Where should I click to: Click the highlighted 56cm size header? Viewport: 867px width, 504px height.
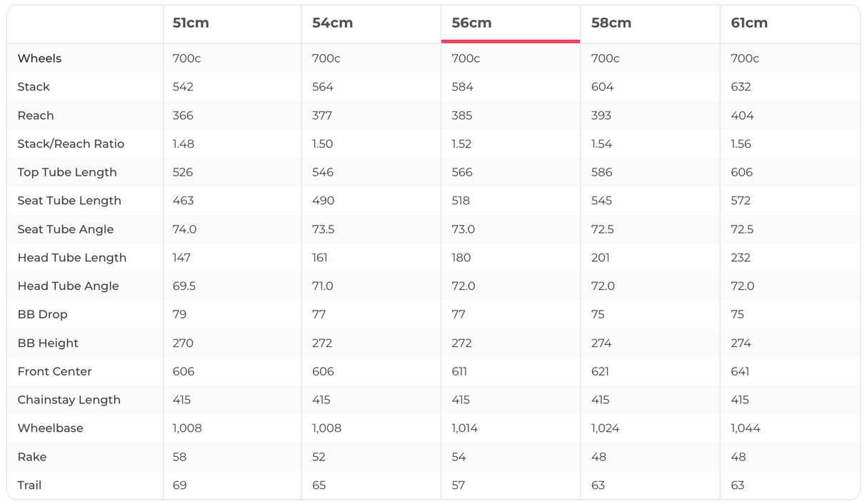(471, 23)
